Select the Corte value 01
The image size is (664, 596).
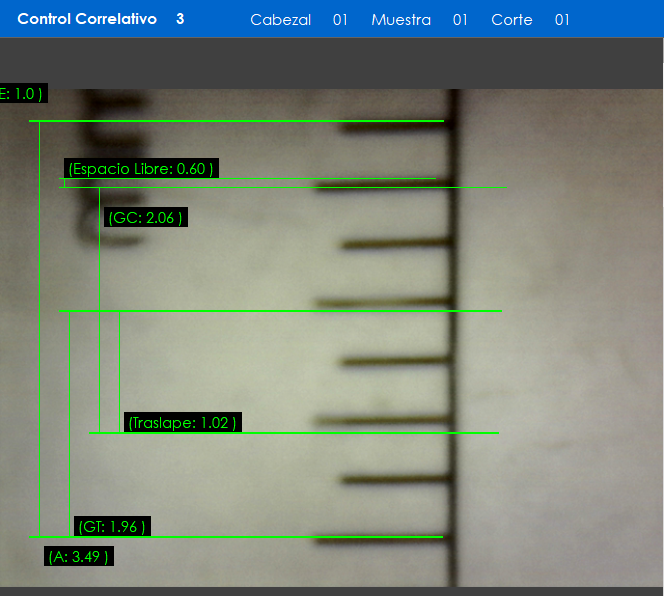pos(562,20)
